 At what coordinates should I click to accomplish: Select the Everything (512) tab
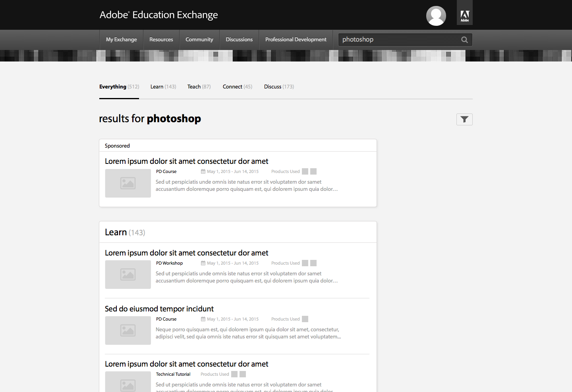click(119, 86)
